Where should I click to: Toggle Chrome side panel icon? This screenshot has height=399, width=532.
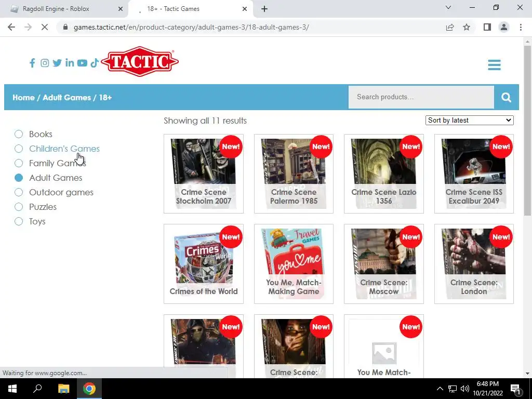[x=487, y=27]
